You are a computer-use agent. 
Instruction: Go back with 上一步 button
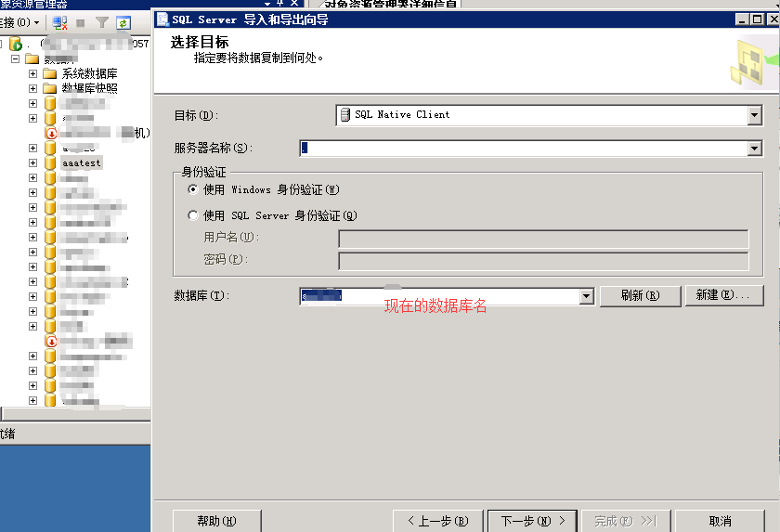pos(437,521)
